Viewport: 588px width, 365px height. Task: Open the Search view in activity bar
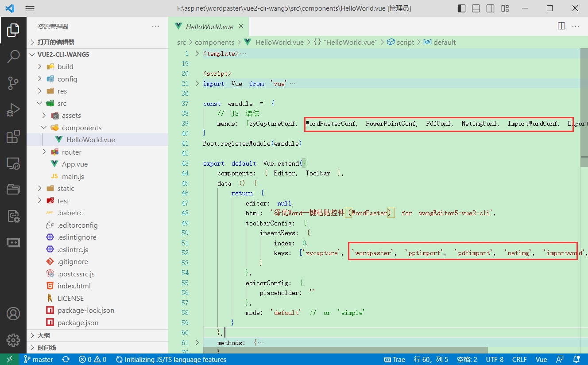(13, 56)
